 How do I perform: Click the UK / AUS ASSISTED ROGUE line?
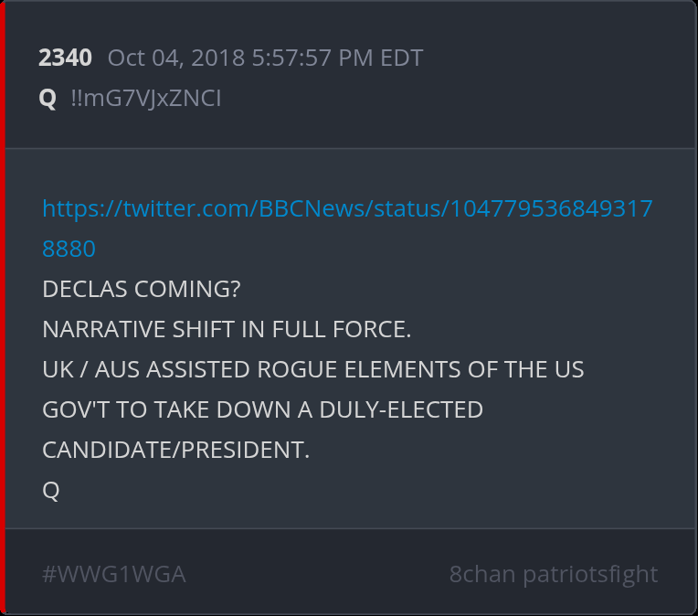[x=313, y=369]
